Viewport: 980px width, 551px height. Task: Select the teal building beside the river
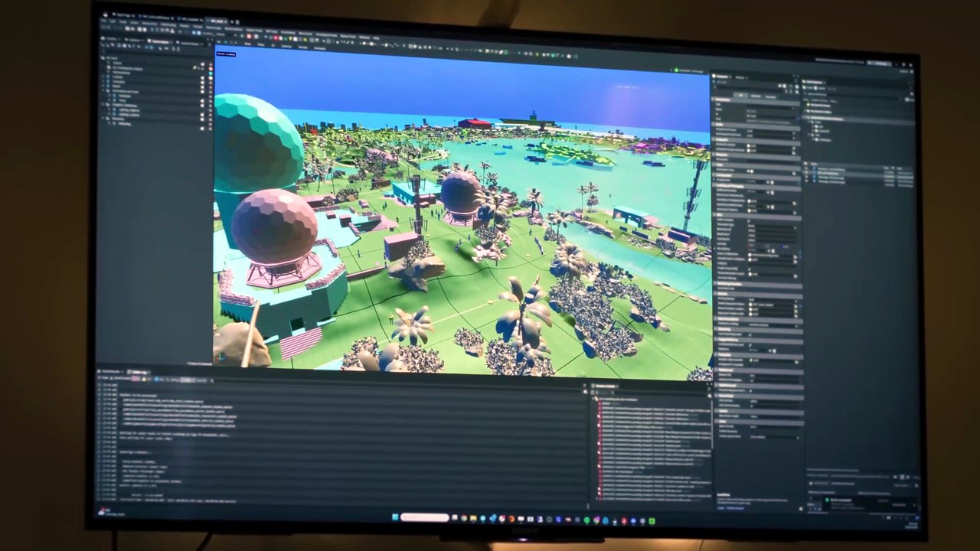(x=631, y=216)
